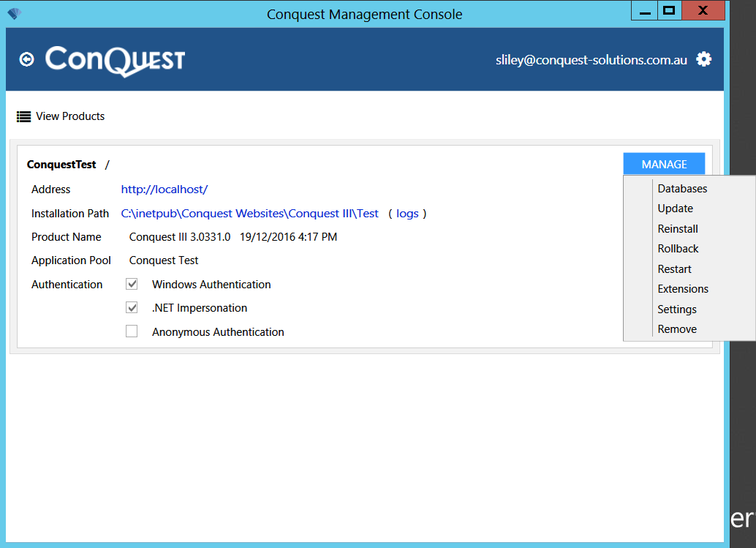Close the Conquest Management Console window
756x548 pixels.
point(703,11)
